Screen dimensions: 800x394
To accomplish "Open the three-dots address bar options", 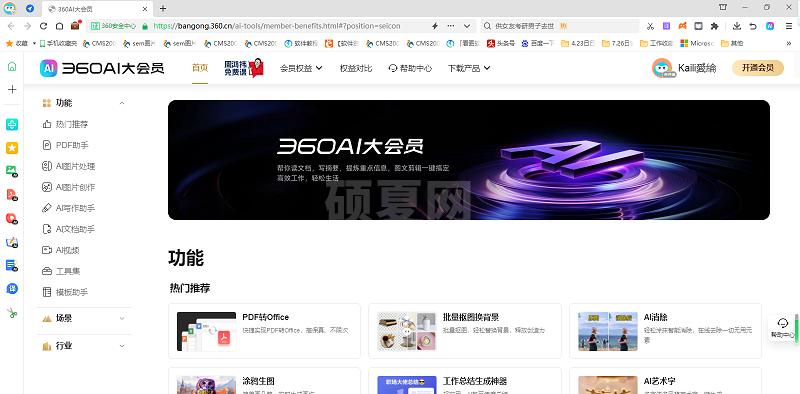I will click(x=451, y=26).
